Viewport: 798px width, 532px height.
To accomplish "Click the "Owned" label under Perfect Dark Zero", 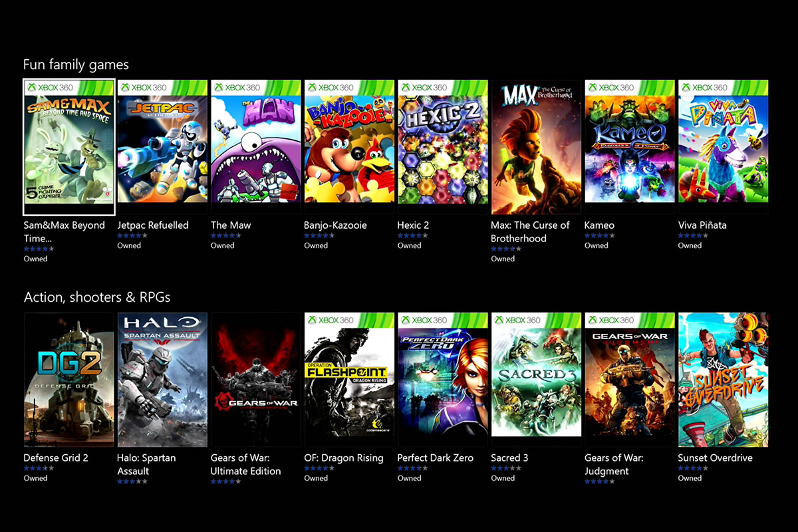I will coord(410,478).
